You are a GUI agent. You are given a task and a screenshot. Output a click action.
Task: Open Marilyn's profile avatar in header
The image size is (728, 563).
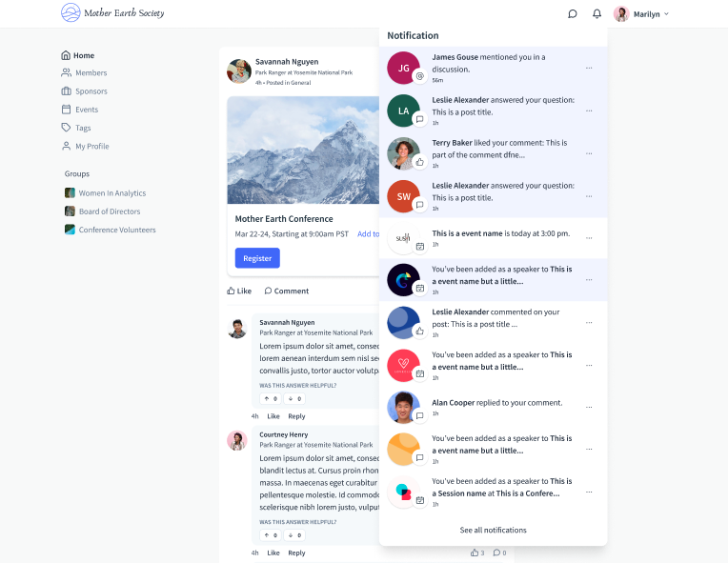click(x=621, y=14)
